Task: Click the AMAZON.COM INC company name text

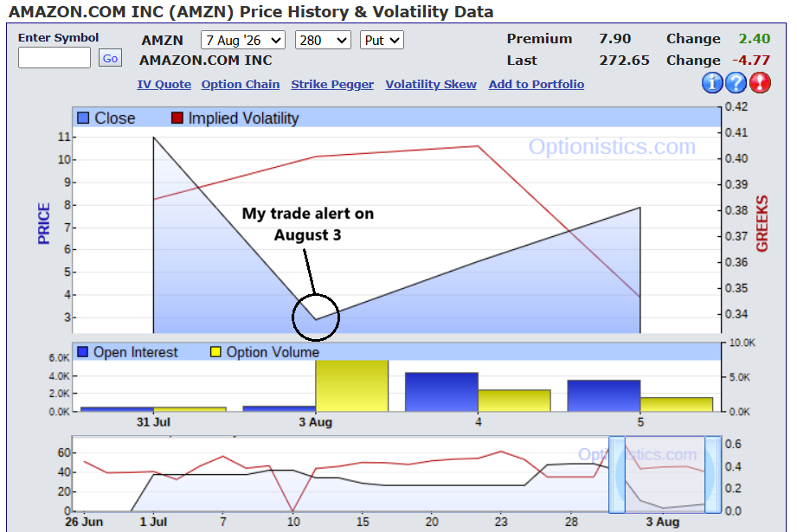Action: point(206,61)
